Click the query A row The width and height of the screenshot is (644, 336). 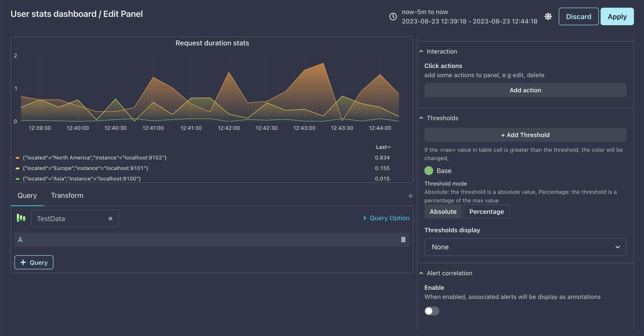point(212,239)
